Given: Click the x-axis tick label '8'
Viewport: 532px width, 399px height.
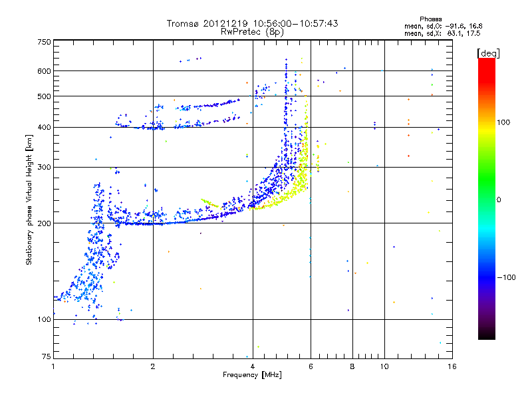Looking at the screenshot, I should pyautogui.click(x=352, y=366).
